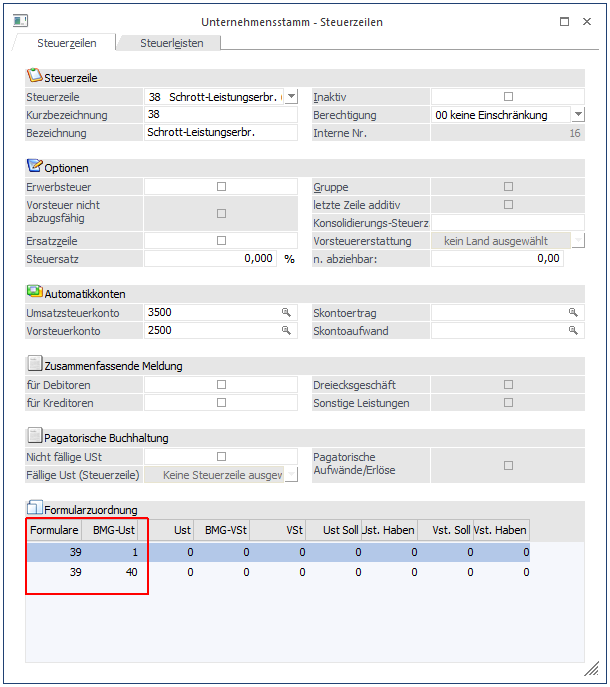Screen dimensions: 610x687
Task: Click the application icon in title bar
Action: tap(20, 21)
